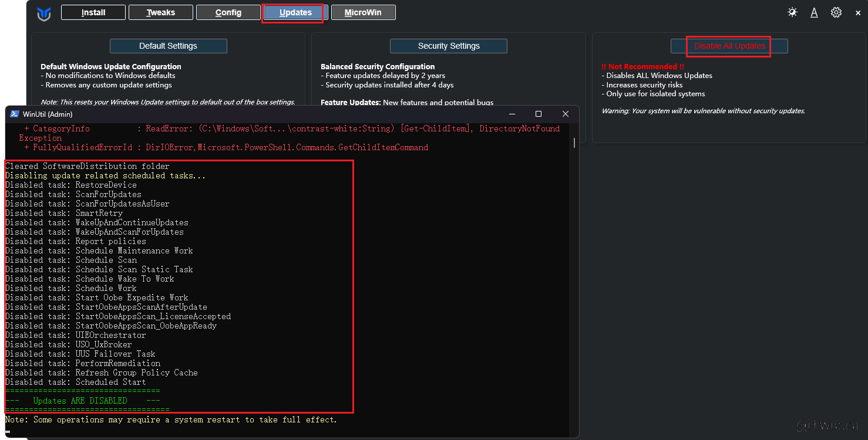The image size is (868, 440).
Task: Click the green 'Updates ARE DISABLED' console line
Action: 80,401
